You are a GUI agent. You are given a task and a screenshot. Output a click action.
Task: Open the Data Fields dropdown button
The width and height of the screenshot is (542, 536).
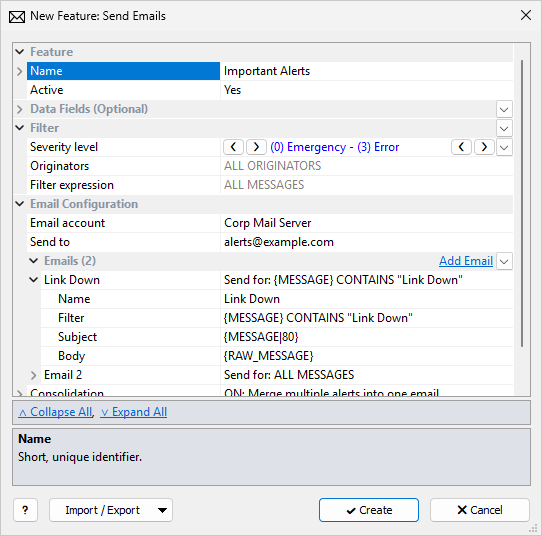(x=504, y=110)
